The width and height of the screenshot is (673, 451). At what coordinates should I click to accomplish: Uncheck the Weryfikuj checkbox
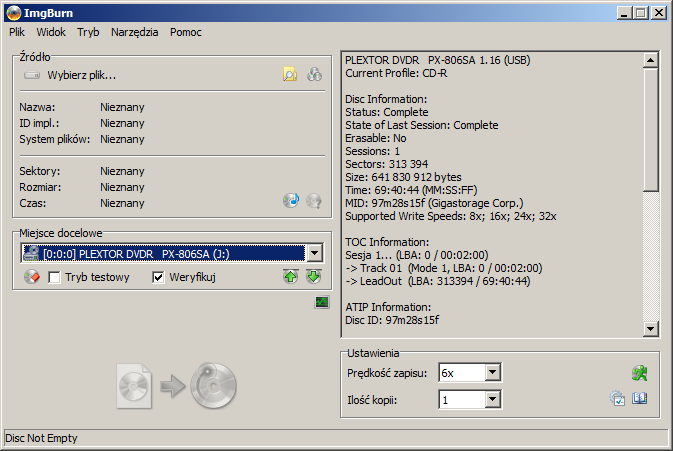(158, 277)
